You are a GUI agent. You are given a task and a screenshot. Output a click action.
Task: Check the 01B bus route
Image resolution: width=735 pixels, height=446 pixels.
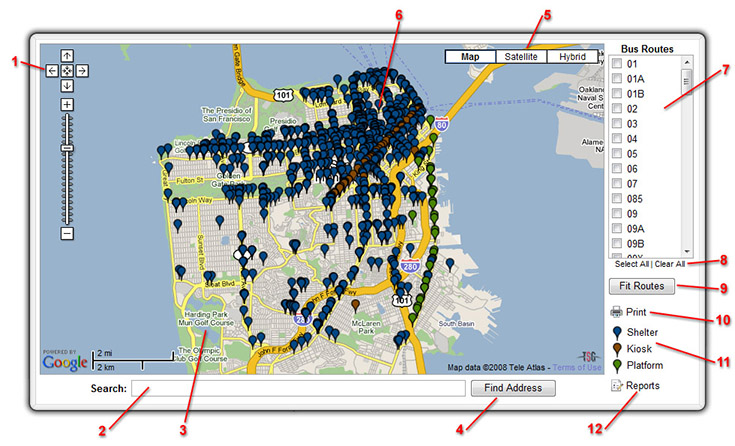tap(617, 94)
